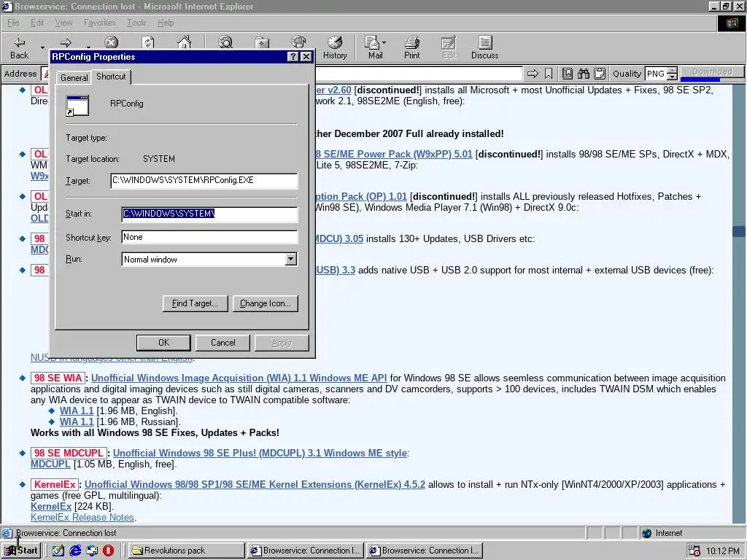The height and width of the screenshot is (560, 747).
Task: Click the Shortcut key field
Action: (209, 237)
